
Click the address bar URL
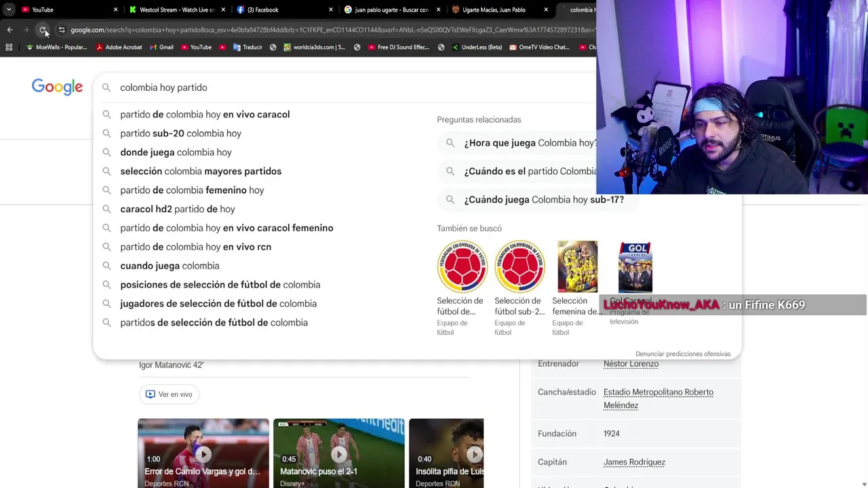332,30
